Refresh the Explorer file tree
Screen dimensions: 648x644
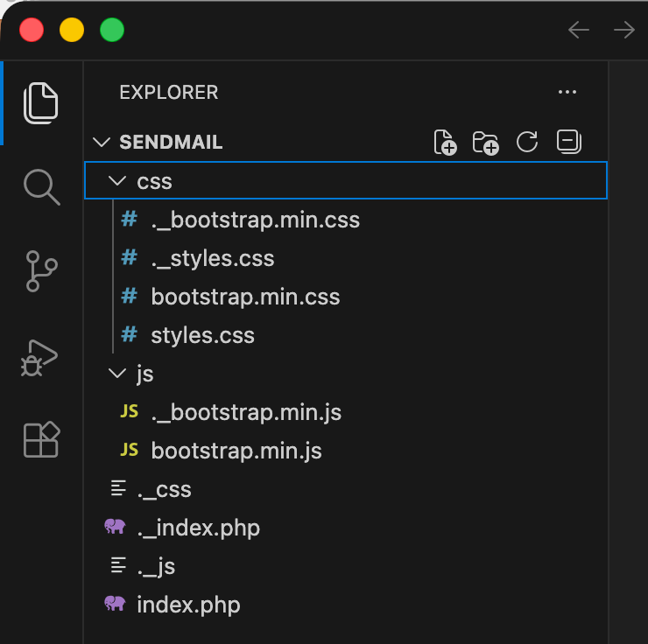point(527,142)
